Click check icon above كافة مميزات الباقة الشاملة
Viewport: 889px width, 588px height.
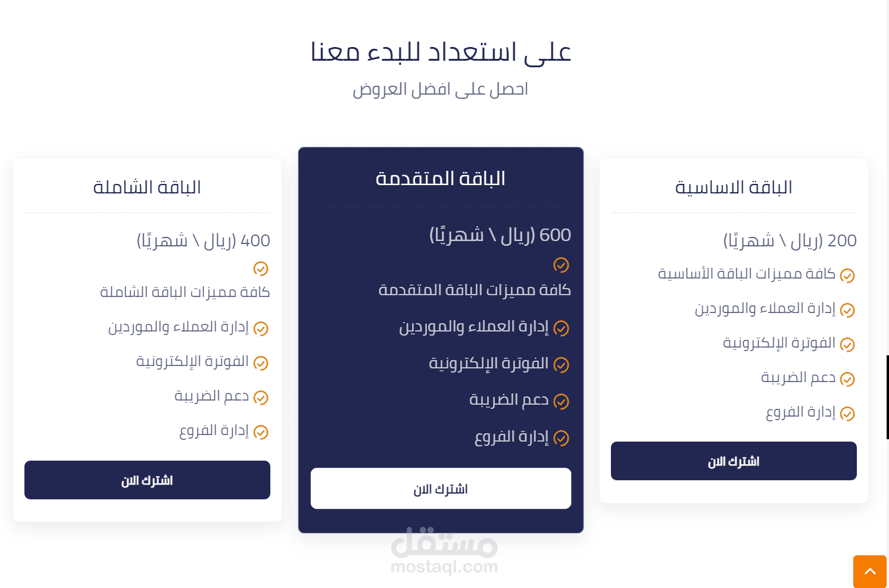click(x=261, y=268)
